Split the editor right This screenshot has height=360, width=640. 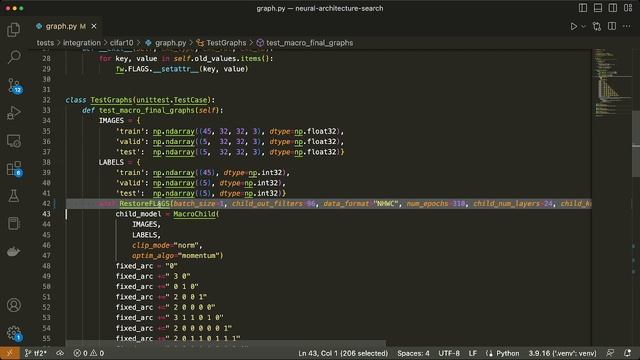coord(612,26)
